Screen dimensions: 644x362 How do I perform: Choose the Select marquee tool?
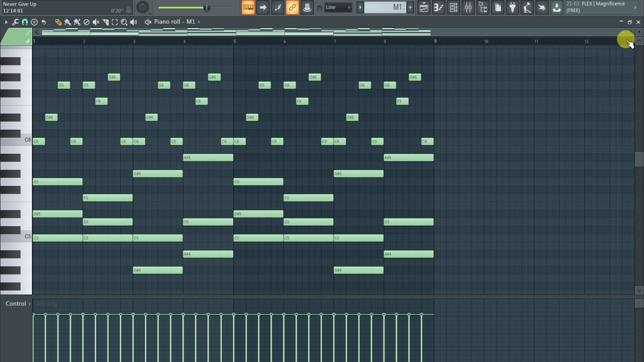pyautogui.click(x=115, y=22)
